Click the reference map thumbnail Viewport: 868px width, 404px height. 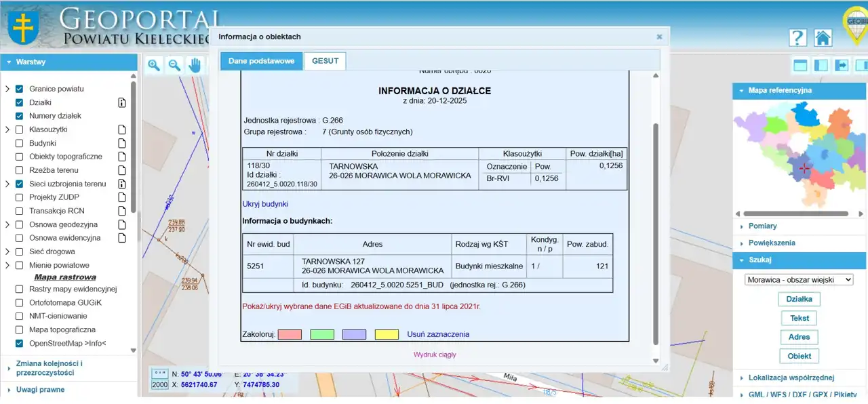tap(800, 153)
